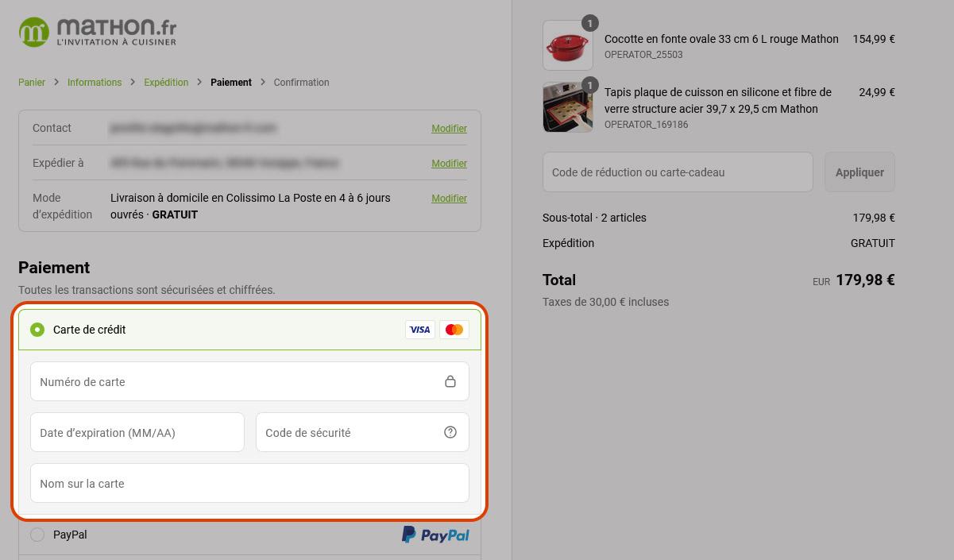Click the Expédition GRATUIT value in summary
The height and width of the screenshot is (560, 954).
[x=872, y=243]
